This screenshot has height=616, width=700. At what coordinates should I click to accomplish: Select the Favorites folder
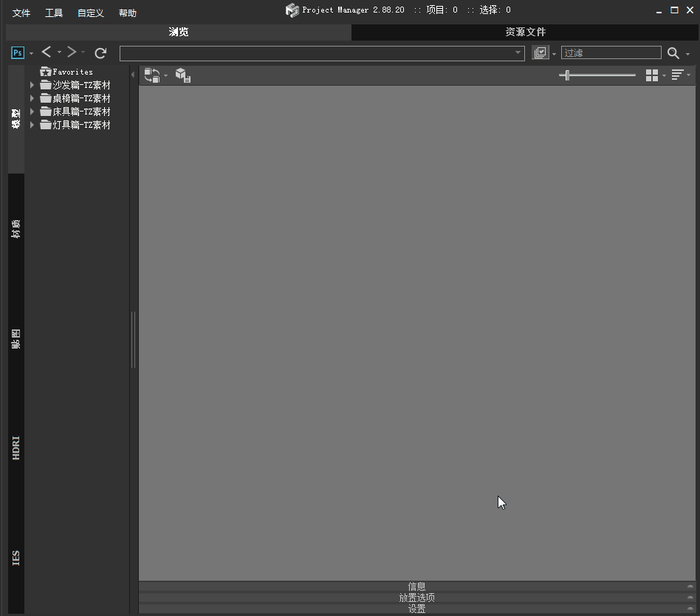click(x=72, y=72)
